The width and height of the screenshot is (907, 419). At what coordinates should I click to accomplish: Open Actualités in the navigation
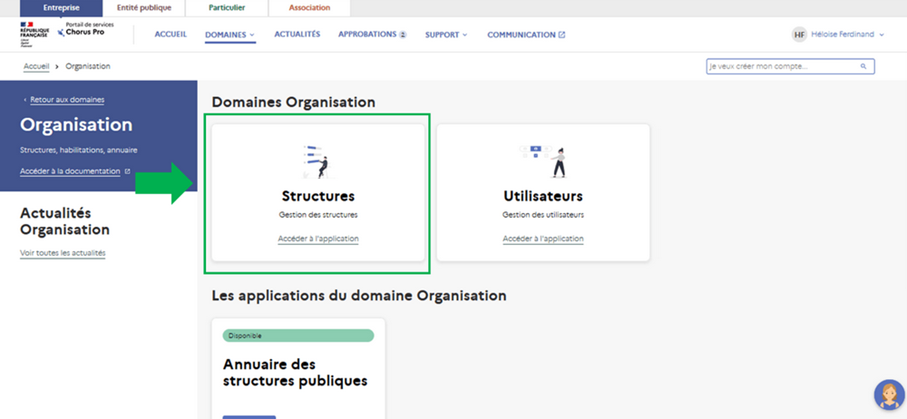(x=297, y=34)
